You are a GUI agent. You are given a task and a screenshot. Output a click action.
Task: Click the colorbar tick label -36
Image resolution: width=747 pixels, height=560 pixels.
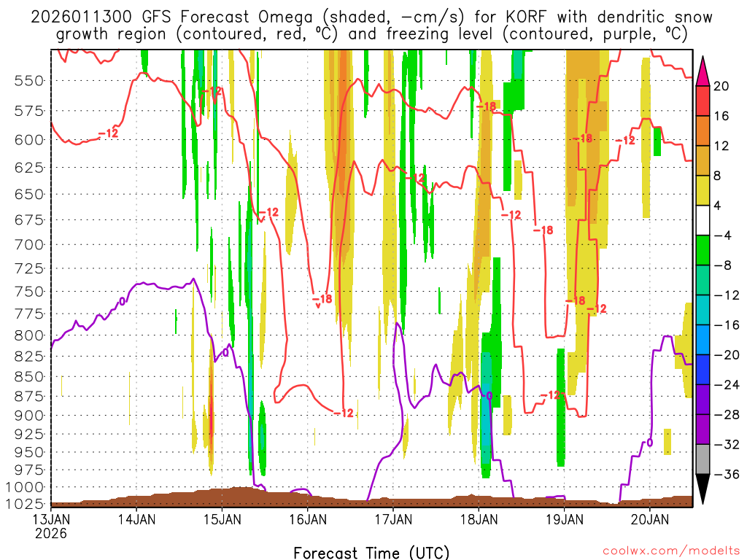tap(726, 474)
